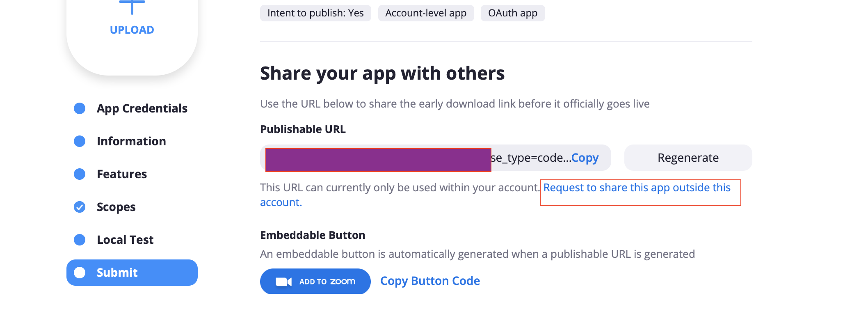Copy the publishable URL
Screen dimensions: 868x312
[x=585, y=158]
